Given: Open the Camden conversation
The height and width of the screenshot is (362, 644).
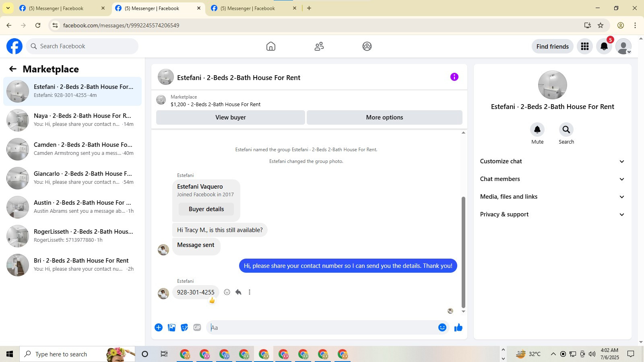Looking at the screenshot, I should 72,149.
